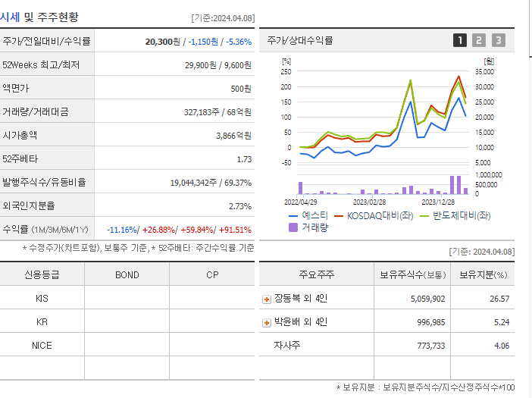Select the 6M return +59.84%
The image size is (532, 398).
click(197, 230)
